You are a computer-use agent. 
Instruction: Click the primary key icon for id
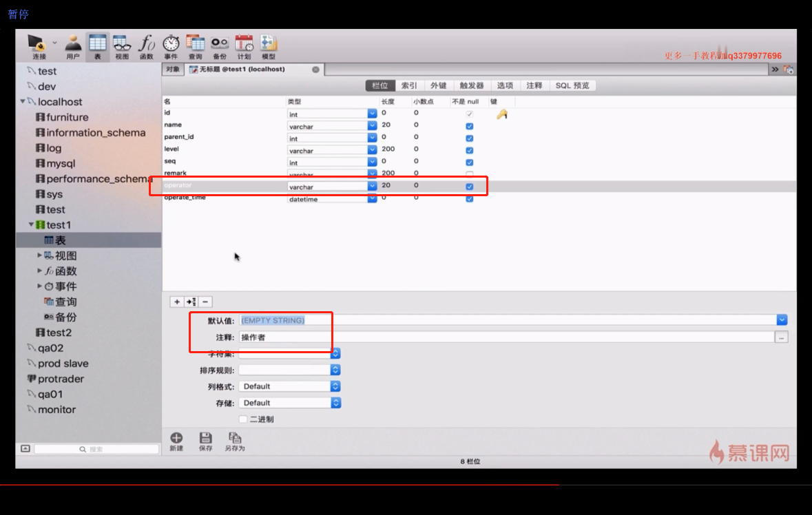coord(502,114)
